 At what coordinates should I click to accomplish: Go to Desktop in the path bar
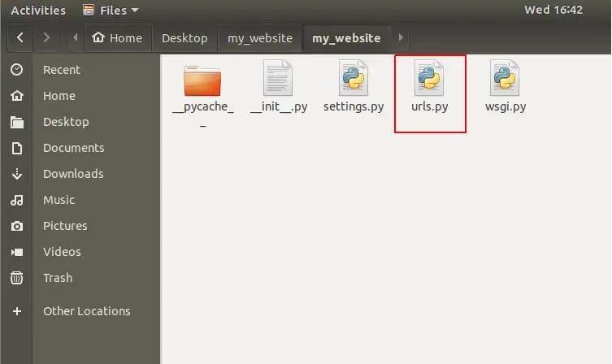(x=184, y=38)
